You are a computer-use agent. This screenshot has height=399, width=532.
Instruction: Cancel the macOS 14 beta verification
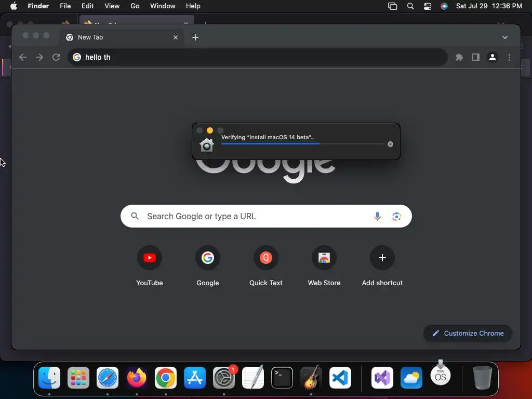coord(390,144)
